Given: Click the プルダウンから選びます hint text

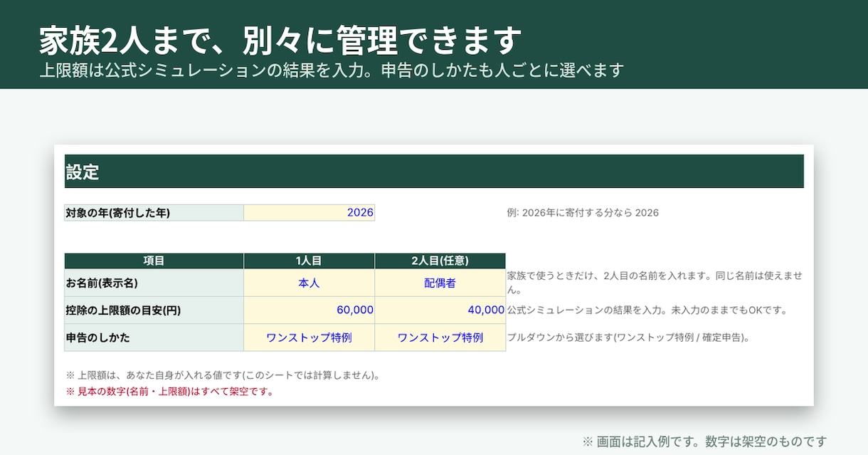Looking at the screenshot, I should (628, 338).
